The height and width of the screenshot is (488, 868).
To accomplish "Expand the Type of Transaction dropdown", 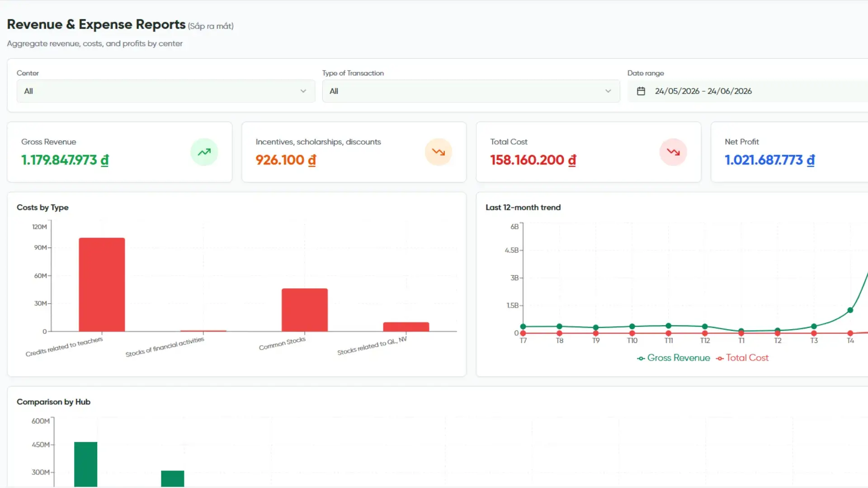I will (x=471, y=91).
